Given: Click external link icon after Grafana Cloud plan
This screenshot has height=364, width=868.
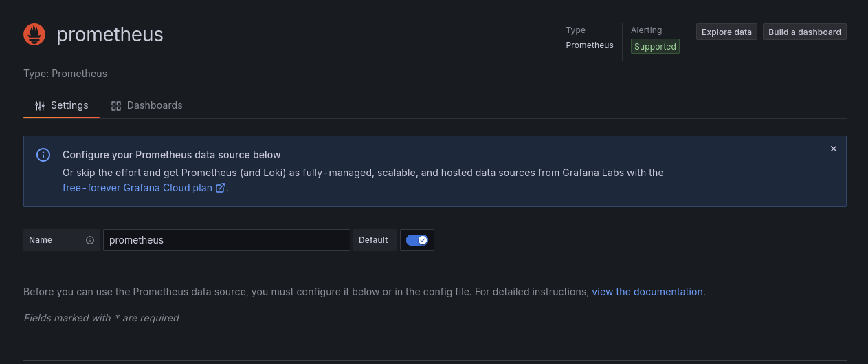Looking at the screenshot, I should coord(221,188).
